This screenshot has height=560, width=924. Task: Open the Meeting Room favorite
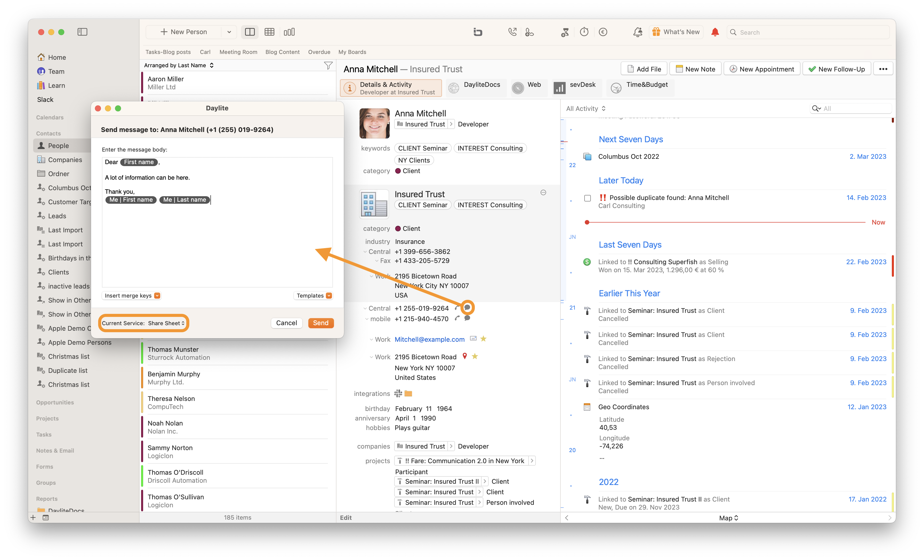pyautogui.click(x=238, y=52)
